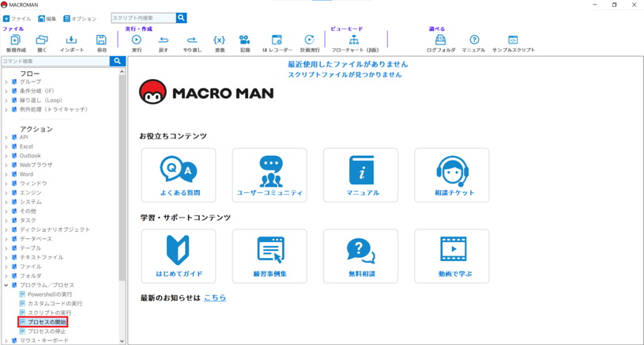Click the command tree scrollbar up arrow
The height and width of the screenshot is (345, 644).
[122, 71]
